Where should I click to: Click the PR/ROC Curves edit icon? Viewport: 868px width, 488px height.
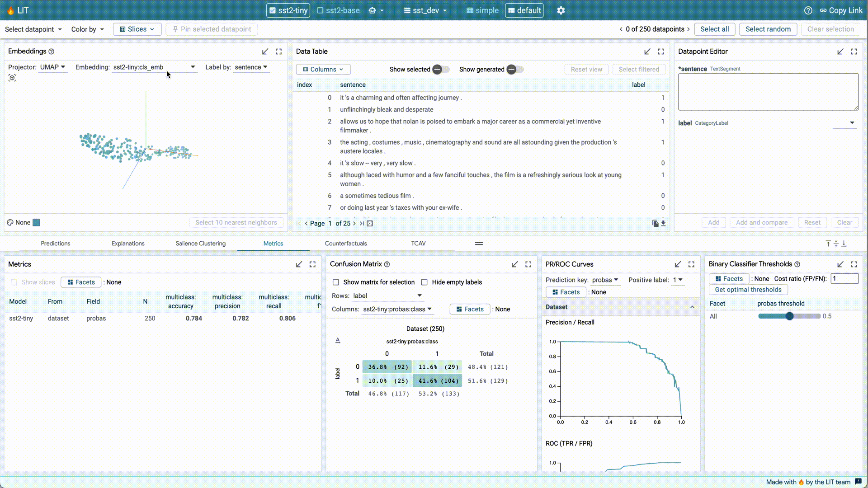coord(677,264)
